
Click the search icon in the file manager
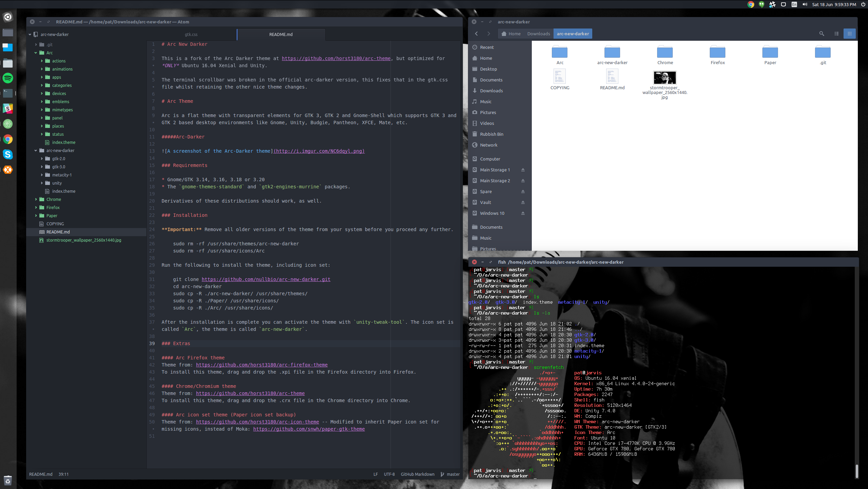coord(822,34)
